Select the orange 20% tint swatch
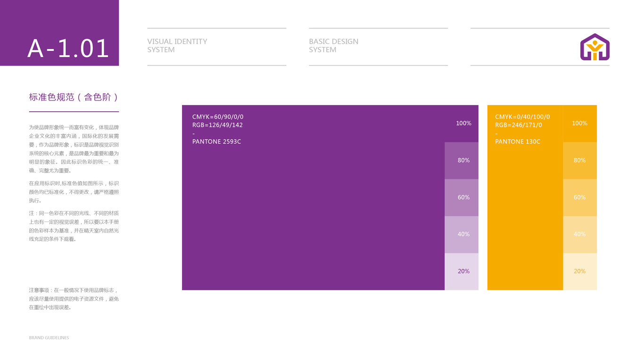 (x=580, y=272)
